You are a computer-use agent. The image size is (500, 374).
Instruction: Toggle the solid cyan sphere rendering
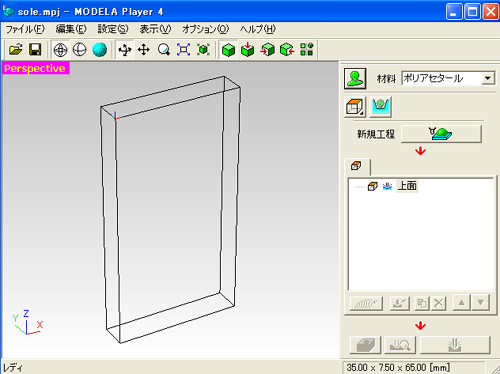click(x=99, y=50)
